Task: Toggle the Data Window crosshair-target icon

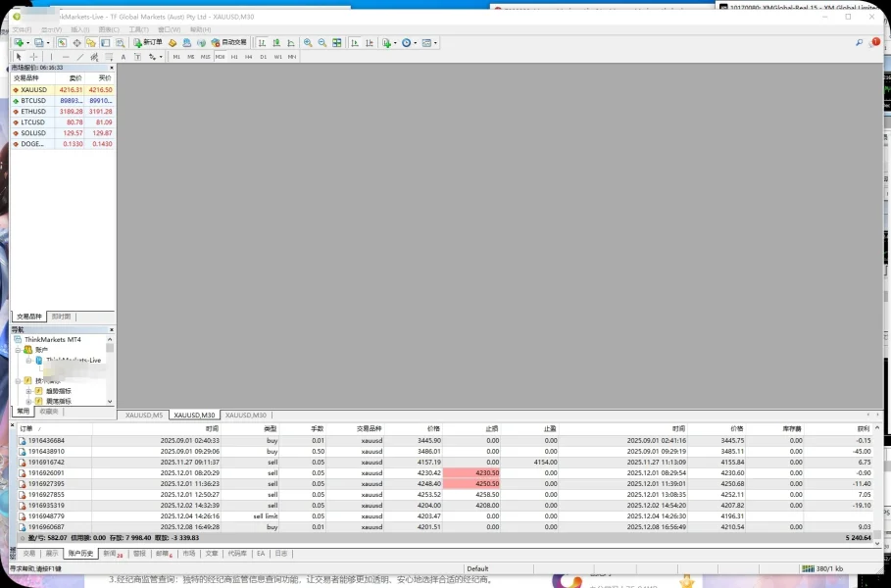Action: [76, 42]
